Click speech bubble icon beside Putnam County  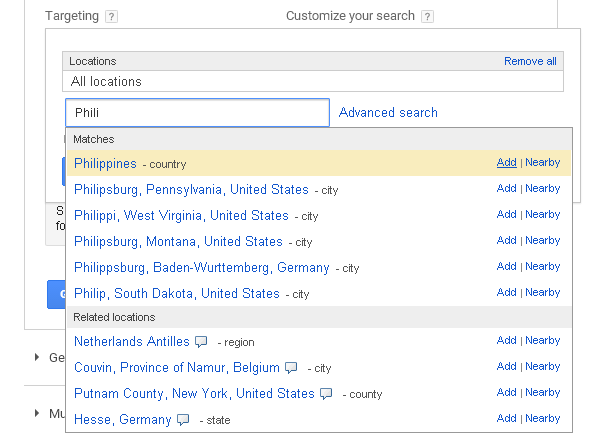click(x=326, y=393)
